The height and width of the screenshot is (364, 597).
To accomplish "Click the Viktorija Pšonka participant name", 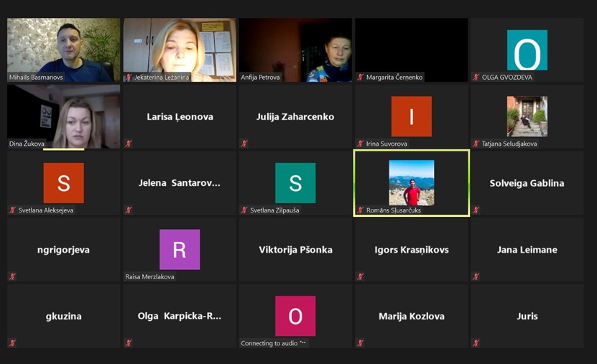I will (x=295, y=250).
